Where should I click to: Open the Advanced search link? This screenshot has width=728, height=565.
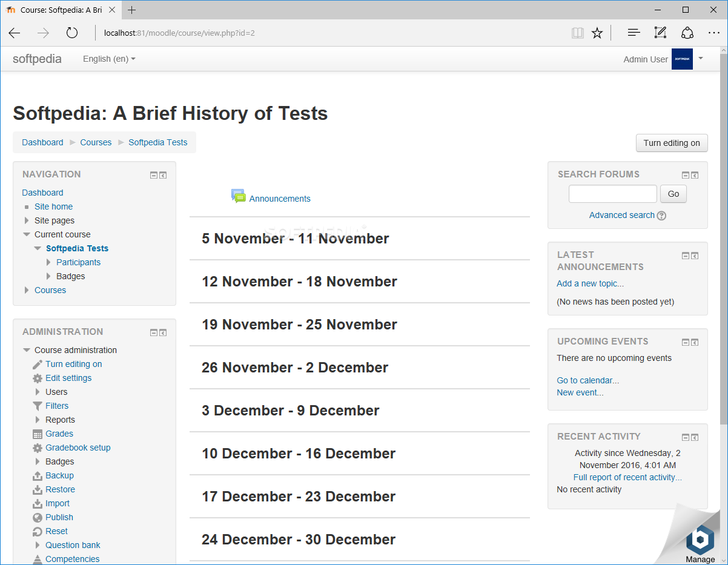(x=622, y=215)
